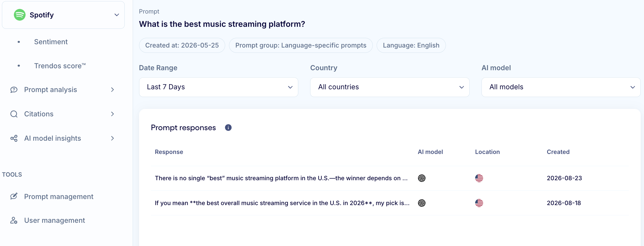Click the AI model insights share icon

[x=14, y=138]
